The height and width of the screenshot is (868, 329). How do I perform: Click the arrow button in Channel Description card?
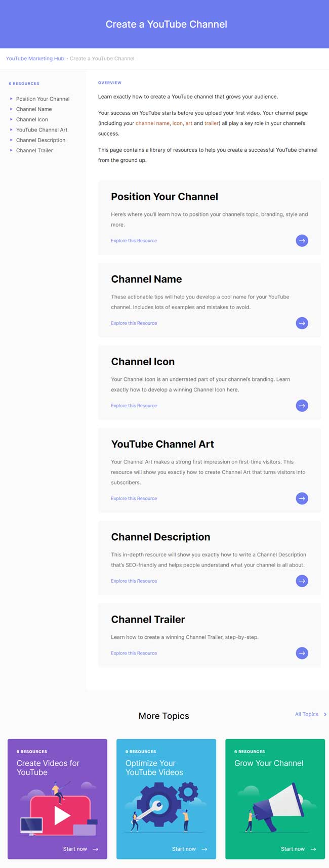point(302,581)
